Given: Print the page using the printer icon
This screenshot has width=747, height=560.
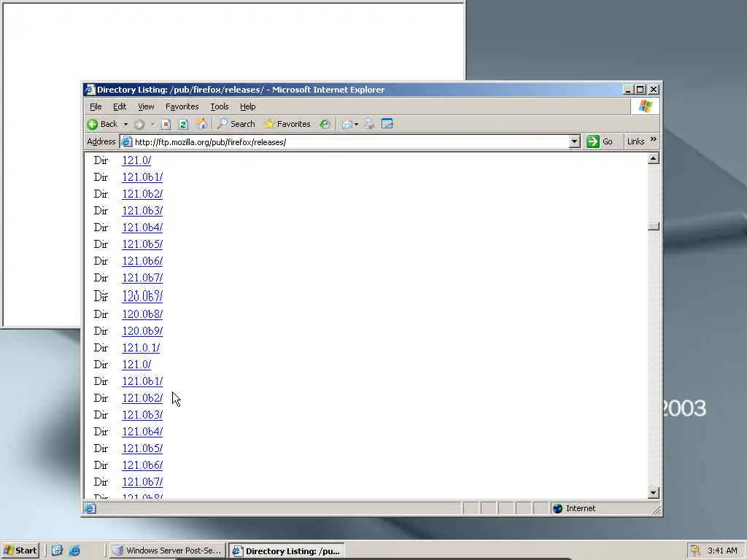Looking at the screenshot, I should (370, 124).
